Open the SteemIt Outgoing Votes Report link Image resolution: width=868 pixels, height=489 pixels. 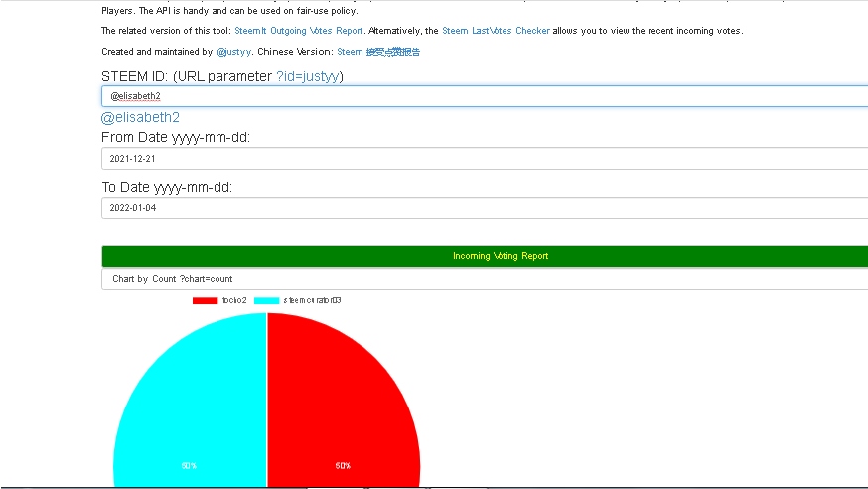click(x=299, y=31)
